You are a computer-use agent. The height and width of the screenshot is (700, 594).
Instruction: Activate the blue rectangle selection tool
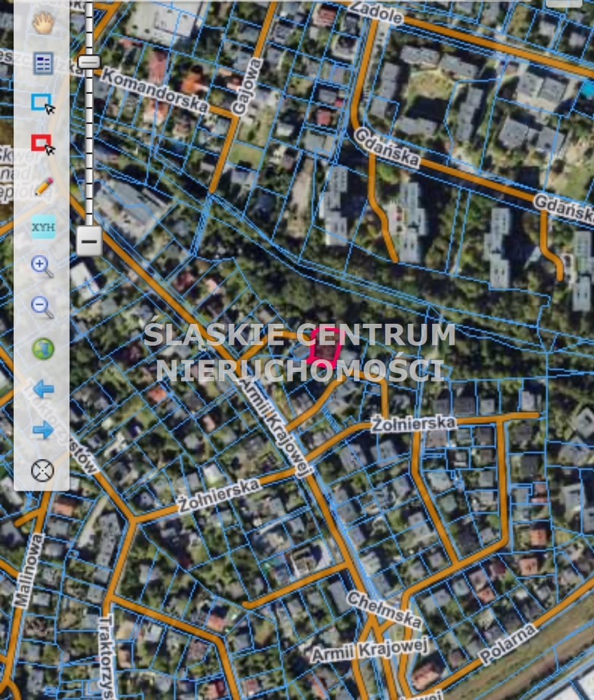[42, 104]
